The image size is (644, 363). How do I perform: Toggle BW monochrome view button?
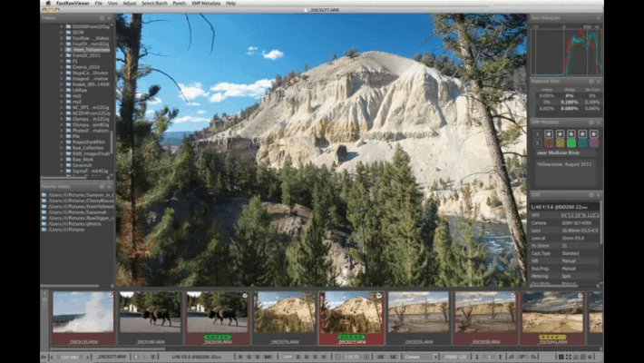pos(268,357)
